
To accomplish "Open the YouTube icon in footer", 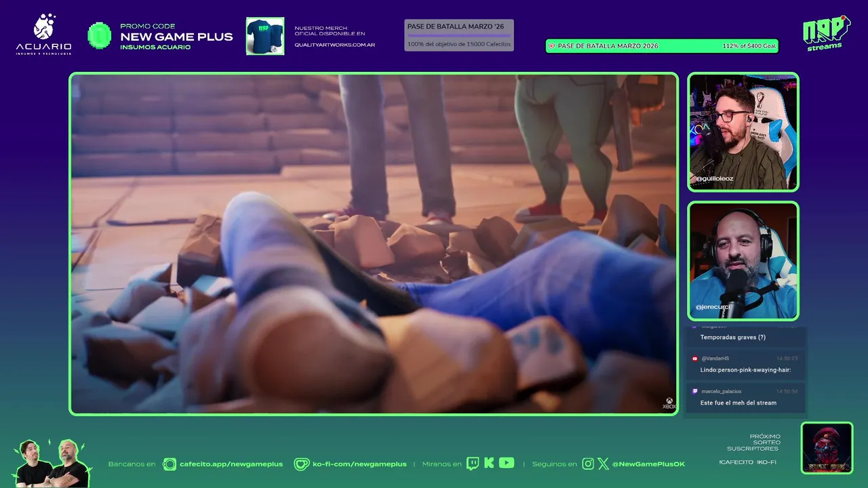I will 507,464.
